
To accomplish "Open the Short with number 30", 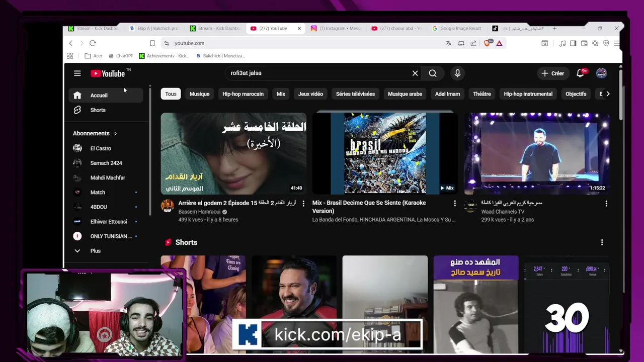I will 567,305.
